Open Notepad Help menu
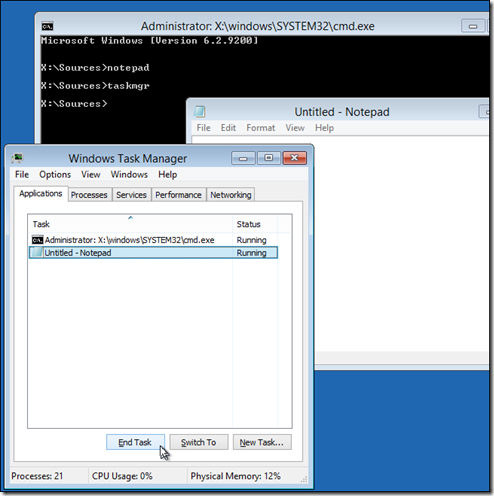Screen dimensions: 494x496 pyautogui.click(x=324, y=128)
